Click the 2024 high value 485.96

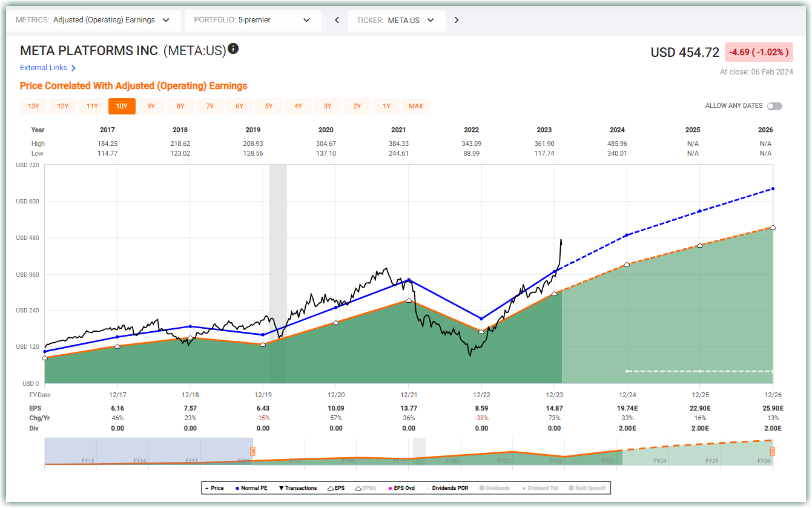617,143
